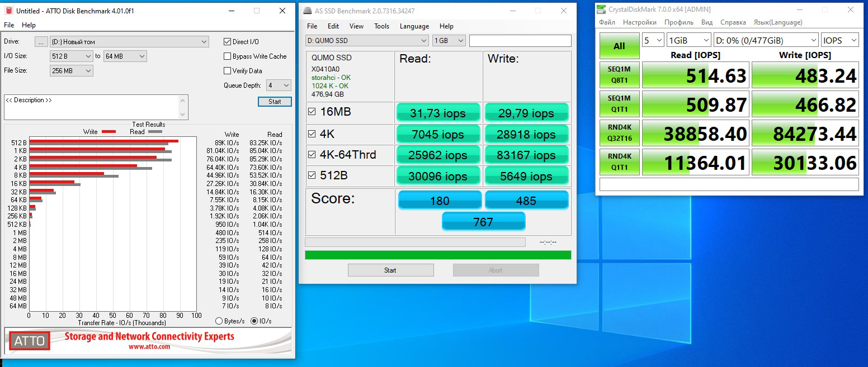Open View menu in AS SSD Benchmark

pos(356,26)
